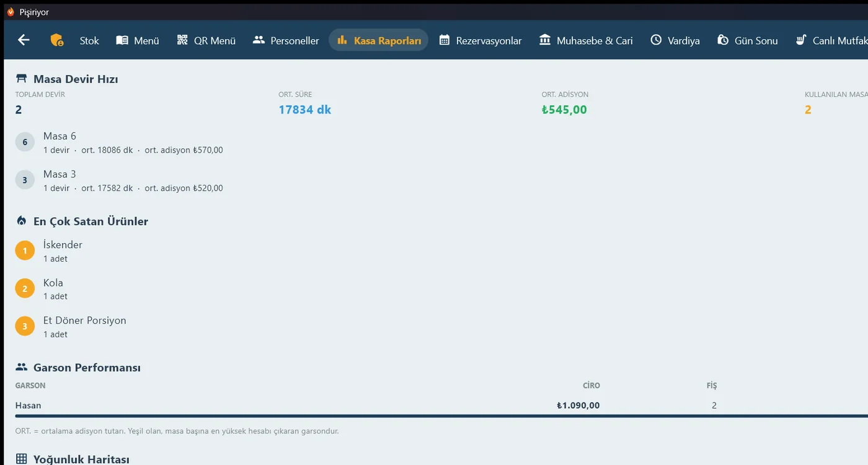Click the flame icon beside En Çok Satan Ürünler
This screenshot has height=465, width=868.
point(22,221)
